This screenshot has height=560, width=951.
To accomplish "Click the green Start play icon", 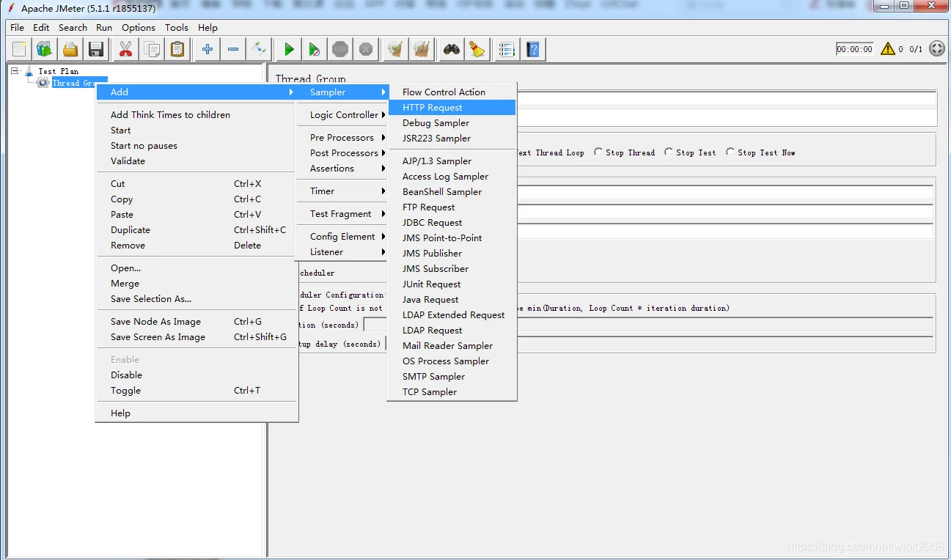I will [289, 49].
